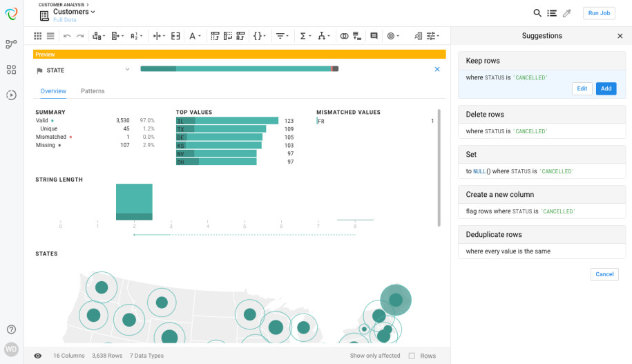Click the STATE data quality bar
This screenshot has width=632, height=364.
[x=239, y=69]
